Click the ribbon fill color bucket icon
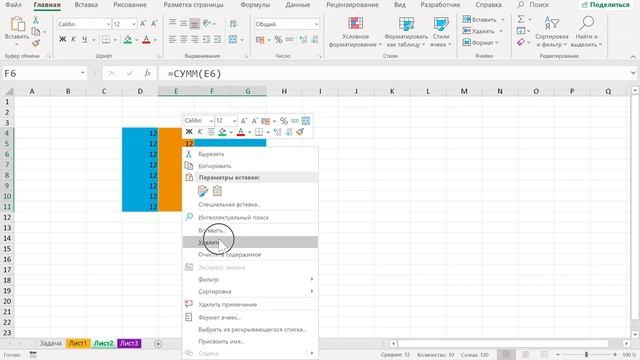Viewport: 640px width, 360px height. [128, 40]
